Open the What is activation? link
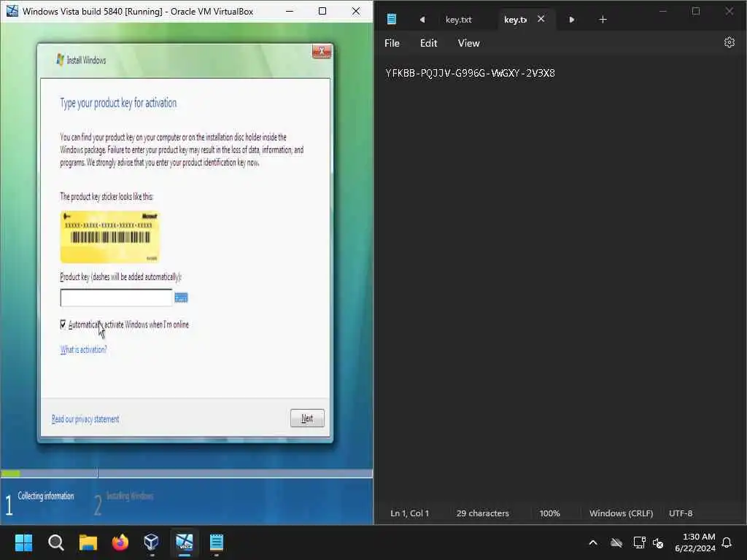 pos(83,349)
